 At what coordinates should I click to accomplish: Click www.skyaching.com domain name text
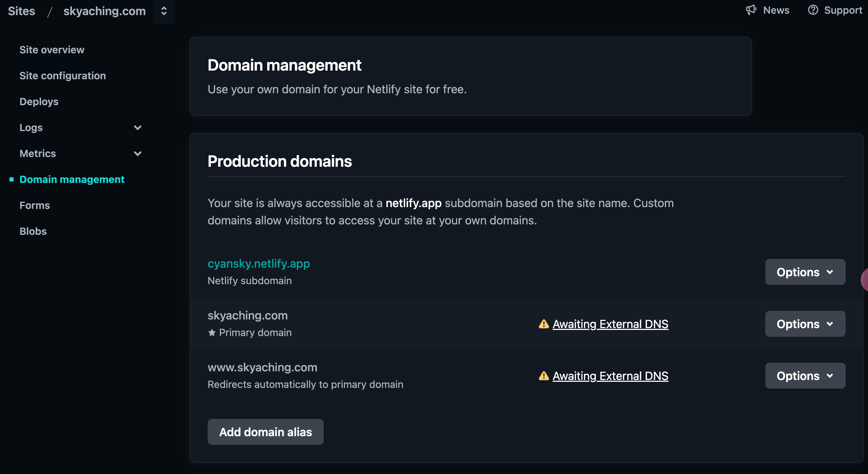click(x=262, y=367)
